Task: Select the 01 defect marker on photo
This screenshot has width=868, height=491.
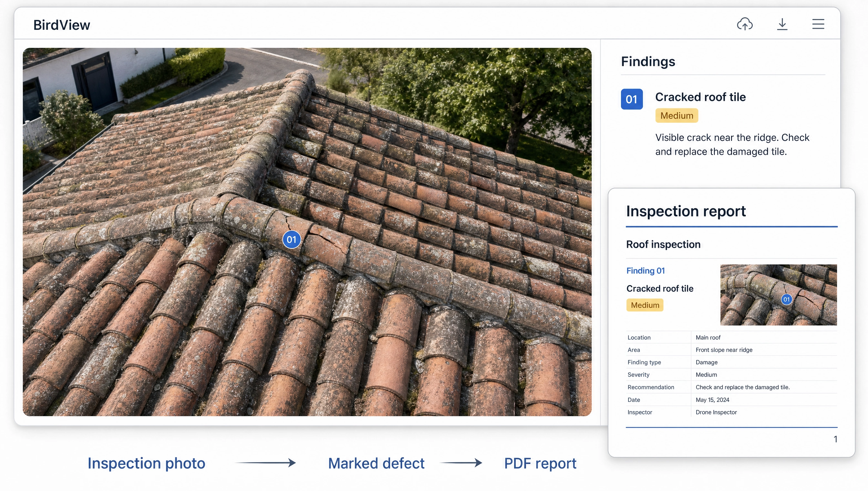Action: tap(292, 239)
